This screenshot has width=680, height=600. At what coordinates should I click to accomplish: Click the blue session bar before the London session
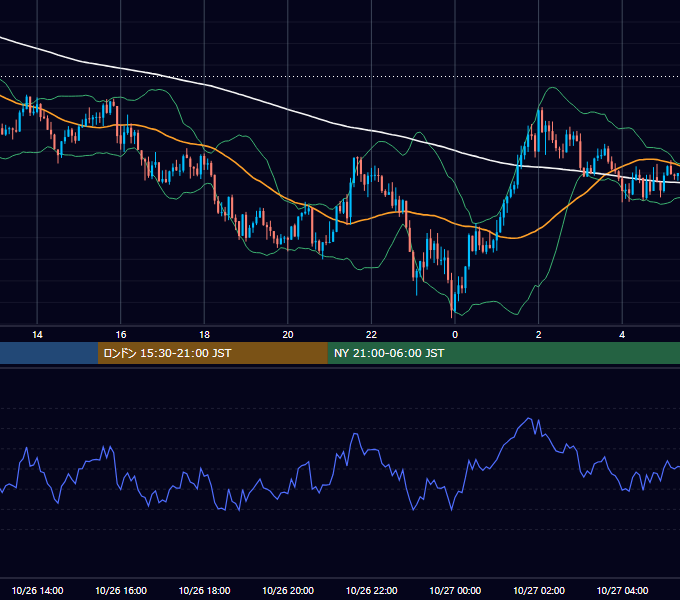pos(49,353)
